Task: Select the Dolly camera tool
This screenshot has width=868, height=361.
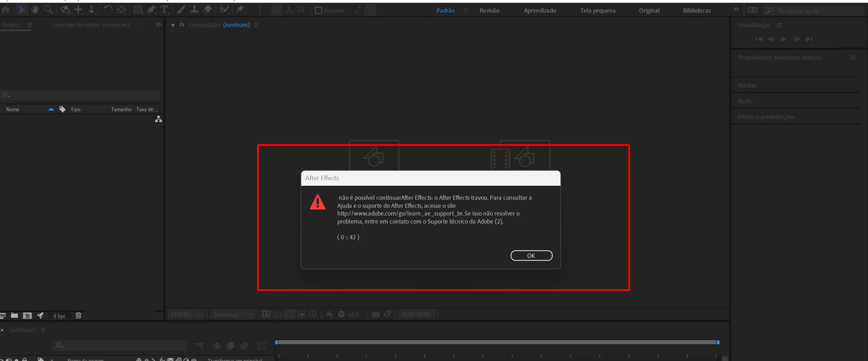Action: [x=91, y=10]
